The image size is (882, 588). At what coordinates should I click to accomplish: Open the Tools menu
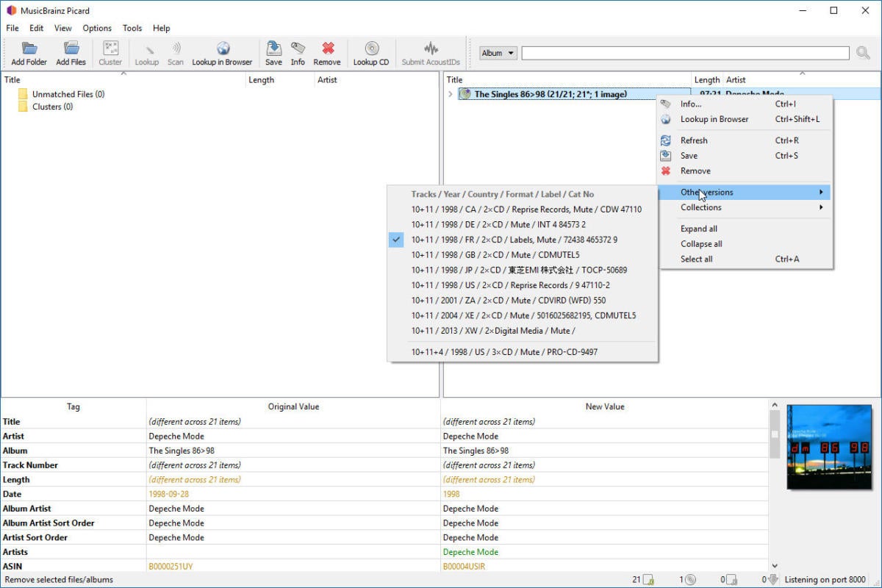pos(132,28)
